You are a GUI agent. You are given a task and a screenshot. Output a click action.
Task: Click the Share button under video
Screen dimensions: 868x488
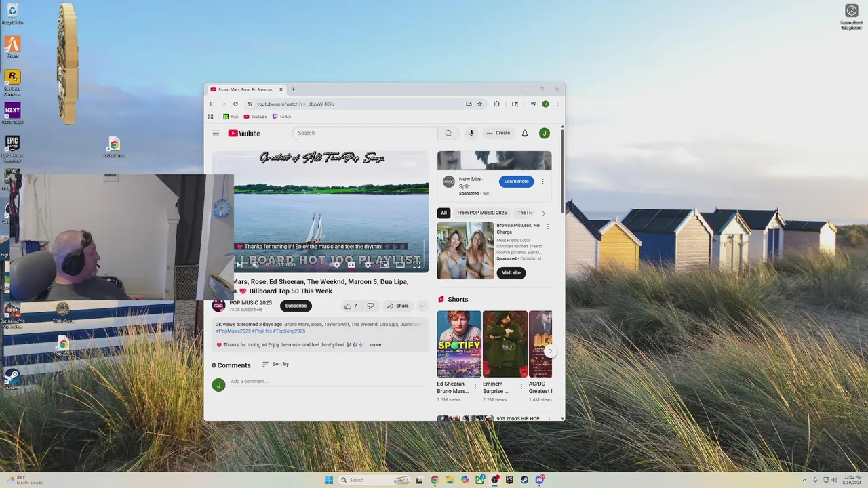tap(398, 306)
